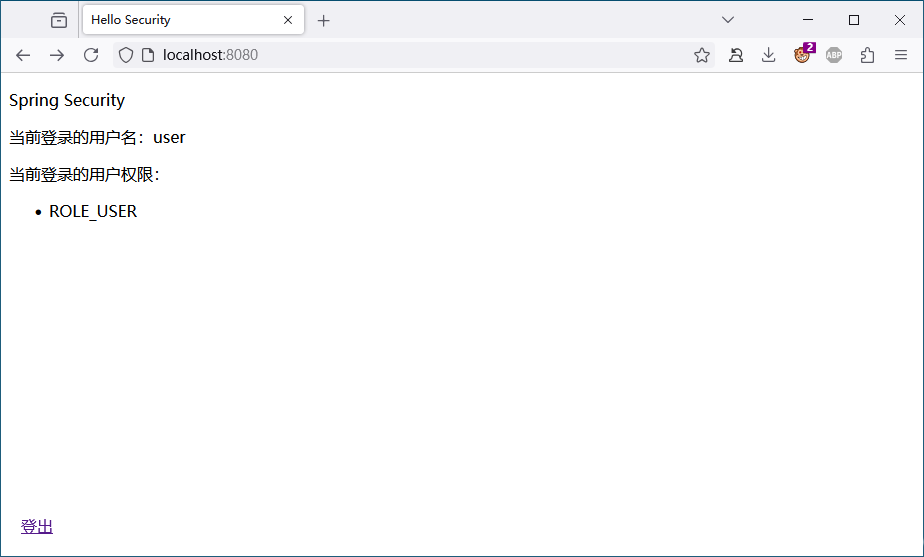
Task: Click the tracking protection shield icon
Action: [126, 55]
